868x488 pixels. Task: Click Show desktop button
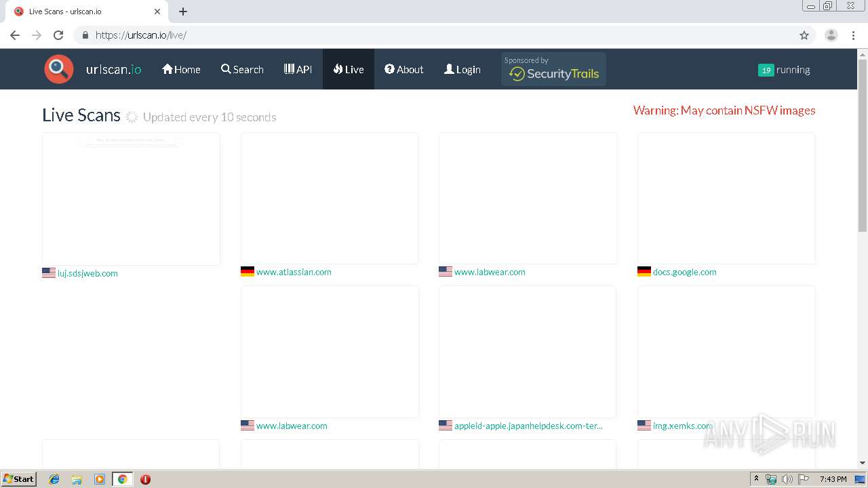tap(861, 479)
